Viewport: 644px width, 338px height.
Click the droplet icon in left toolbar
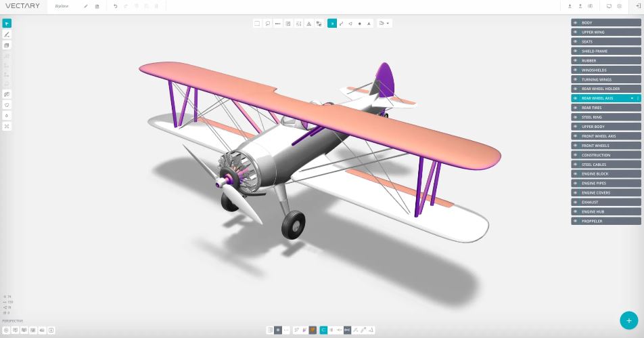(x=7, y=116)
